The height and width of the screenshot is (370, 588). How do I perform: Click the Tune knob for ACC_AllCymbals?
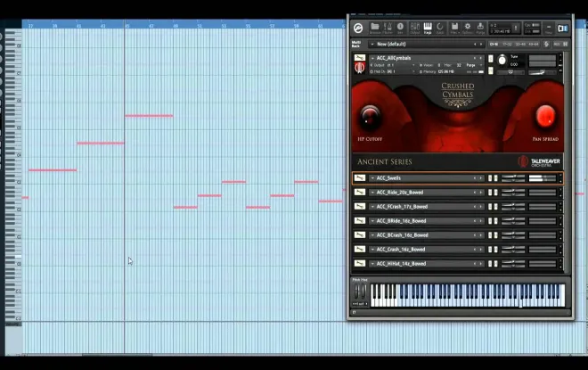(x=502, y=60)
